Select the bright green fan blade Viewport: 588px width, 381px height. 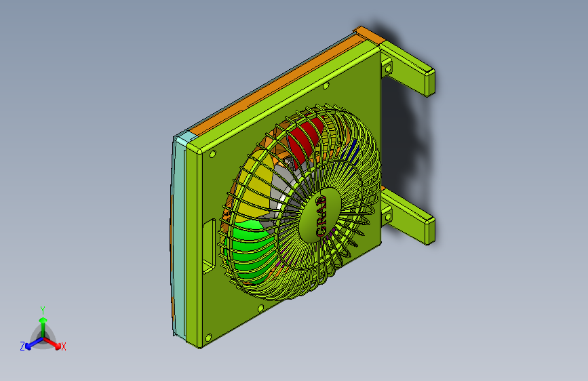(250, 249)
